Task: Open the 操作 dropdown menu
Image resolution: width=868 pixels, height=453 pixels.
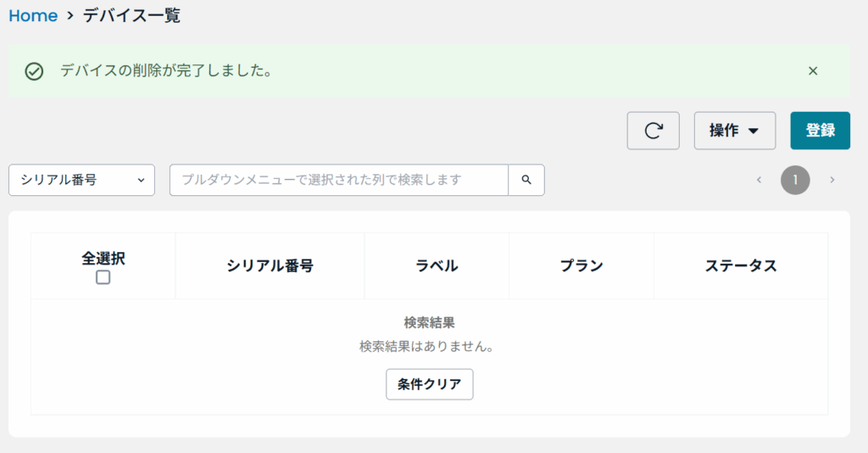Action: click(734, 131)
